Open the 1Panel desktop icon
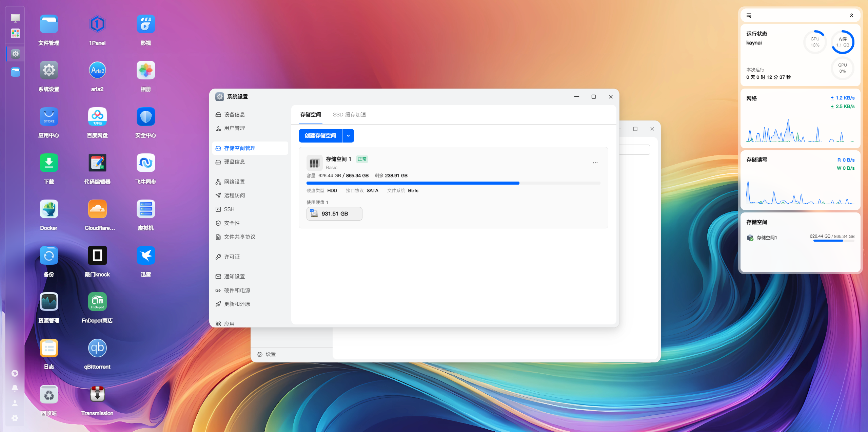Viewport: 868px width, 432px height. [97, 24]
